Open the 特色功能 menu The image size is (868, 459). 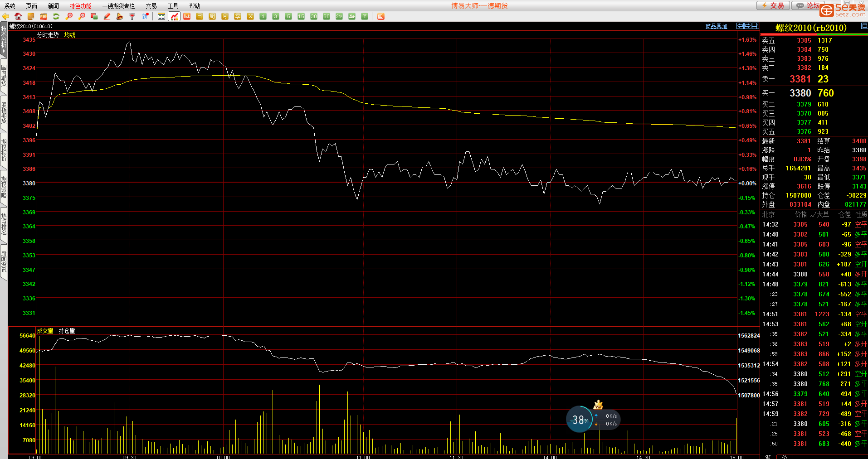81,6
